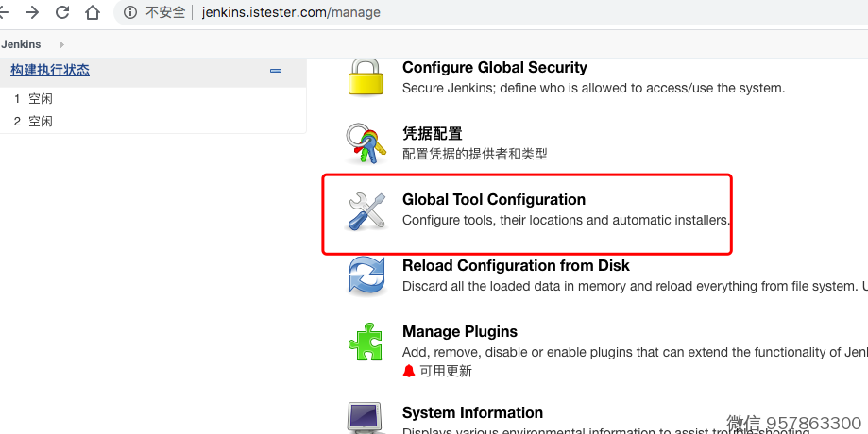The image size is (868, 434).
Task: Collapse the build executor status panel
Action: (276, 71)
